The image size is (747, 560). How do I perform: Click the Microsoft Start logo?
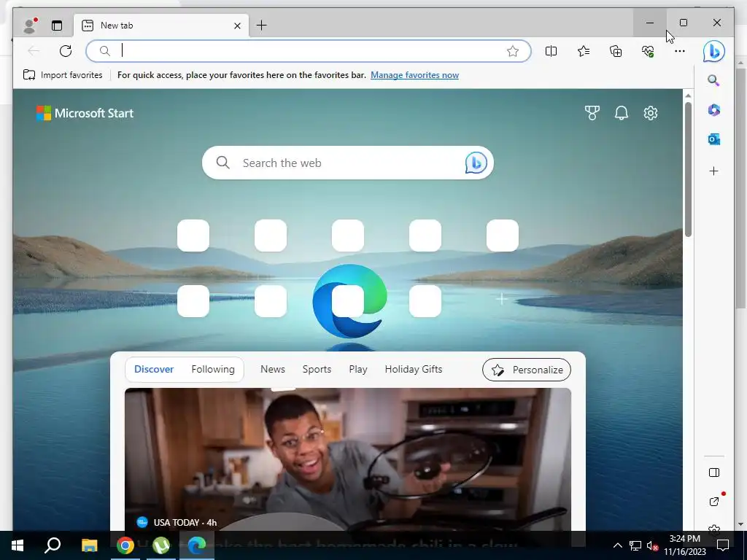pos(85,113)
